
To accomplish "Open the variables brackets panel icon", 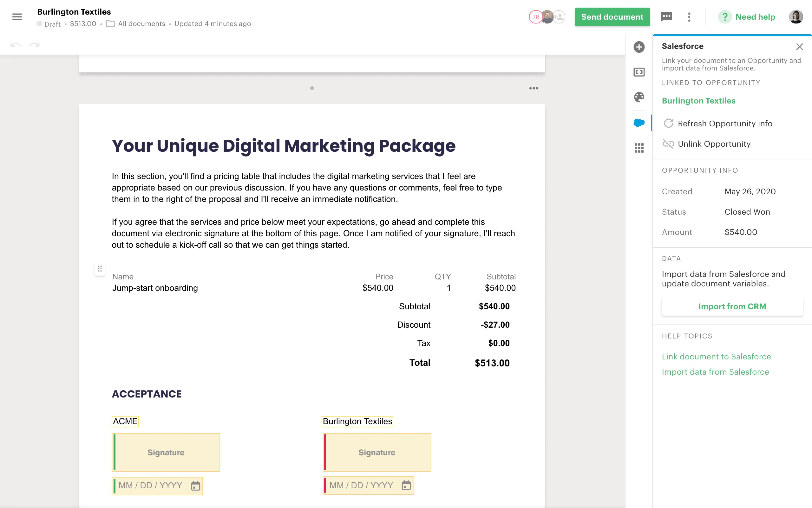I will (639, 72).
